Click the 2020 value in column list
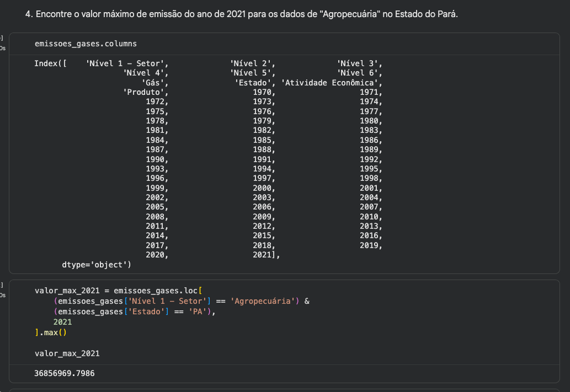Image resolution: width=570 pixels, height=392 pixels. click(155, 255)
